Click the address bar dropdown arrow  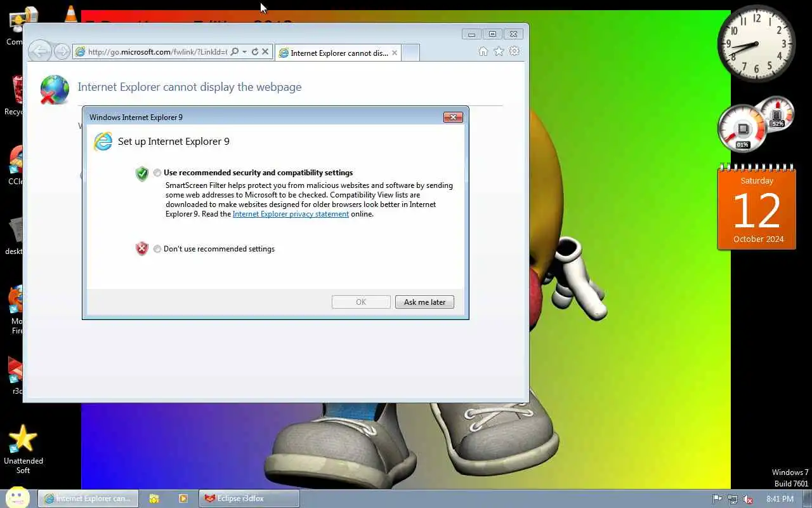(x=244, y=52)
